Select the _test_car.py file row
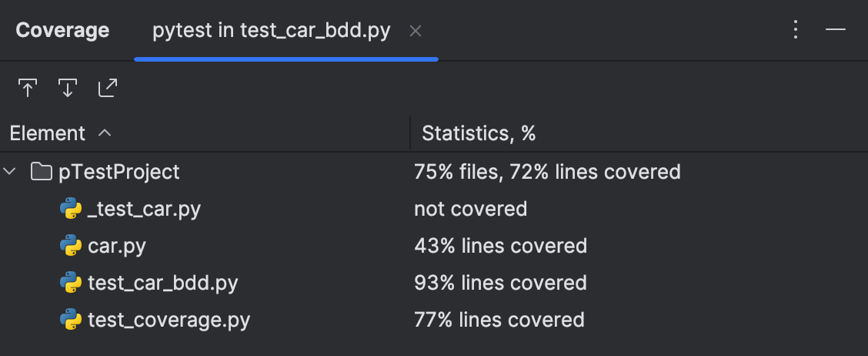Viewport: 868px width, 356px height. [144, 209]
